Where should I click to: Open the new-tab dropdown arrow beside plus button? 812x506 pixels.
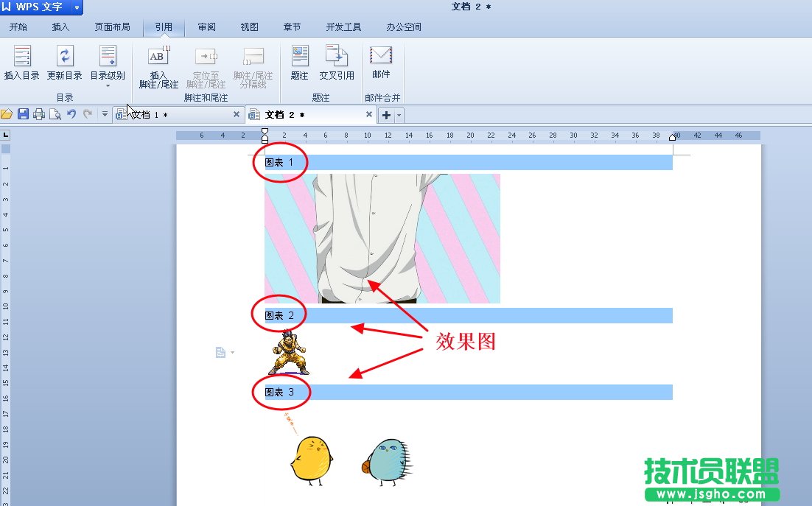[x=397, y=115]
